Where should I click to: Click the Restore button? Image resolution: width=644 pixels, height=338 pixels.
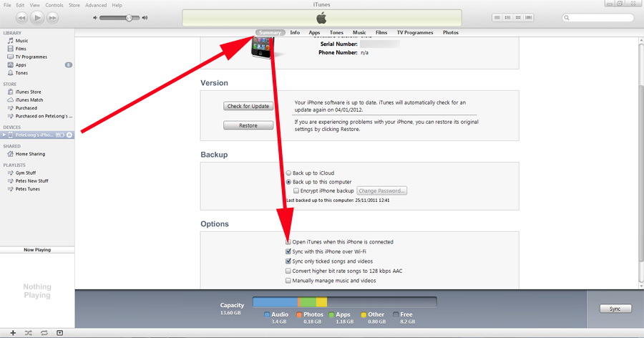click(248, 125)
